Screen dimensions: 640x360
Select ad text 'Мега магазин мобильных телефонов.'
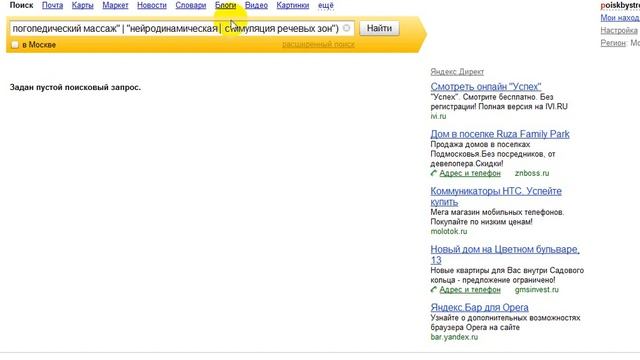click(x=497, y=212)
